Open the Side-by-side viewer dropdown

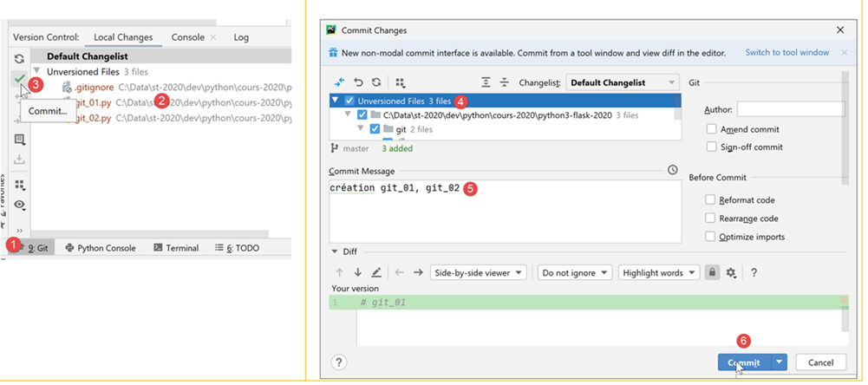[479, 272]
